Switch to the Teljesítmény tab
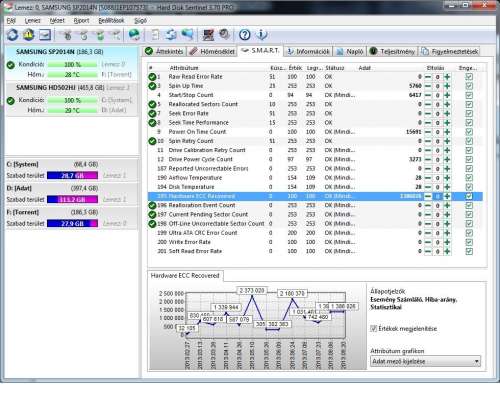 tap(392, 51)
